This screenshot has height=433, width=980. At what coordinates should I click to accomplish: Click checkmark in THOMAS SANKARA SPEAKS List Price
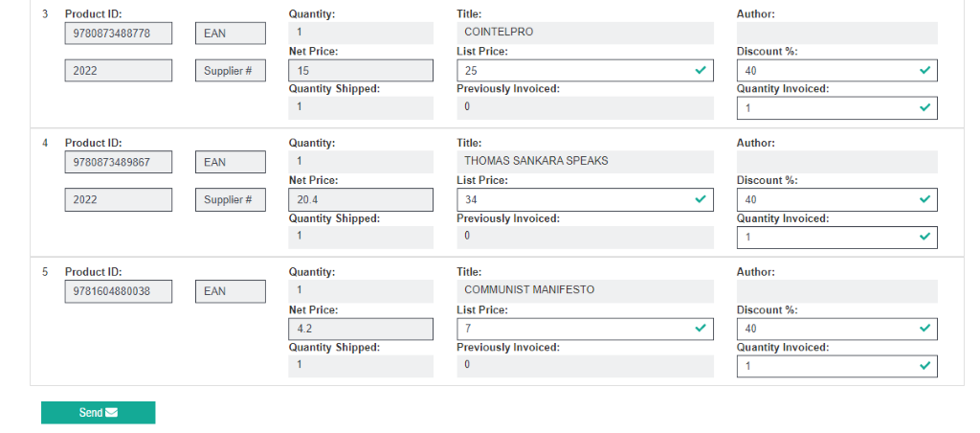[701, 199]
